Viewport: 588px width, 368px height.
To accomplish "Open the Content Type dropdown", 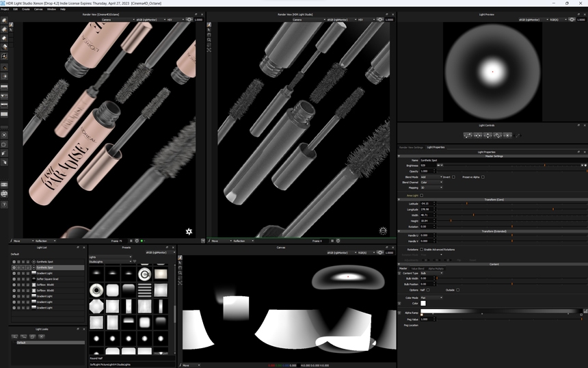I will tap(431, 273).
